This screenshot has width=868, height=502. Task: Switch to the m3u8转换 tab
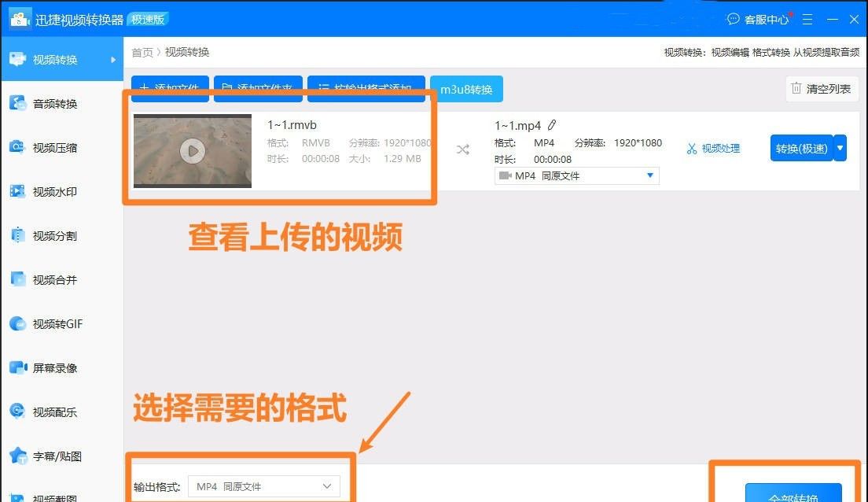click(466, 89)
